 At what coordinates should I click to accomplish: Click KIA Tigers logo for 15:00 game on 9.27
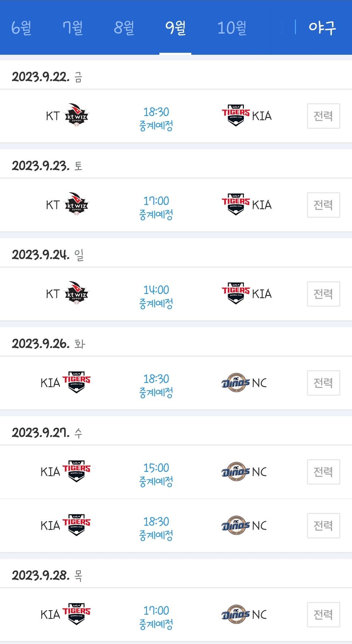(x=77, y=471)
